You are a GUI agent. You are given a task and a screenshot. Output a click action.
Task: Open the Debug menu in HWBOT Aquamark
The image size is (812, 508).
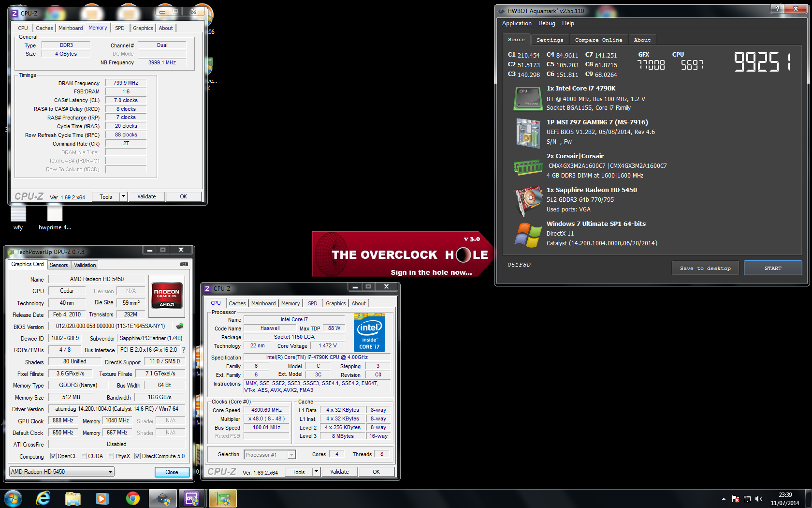tap(547, 23)
